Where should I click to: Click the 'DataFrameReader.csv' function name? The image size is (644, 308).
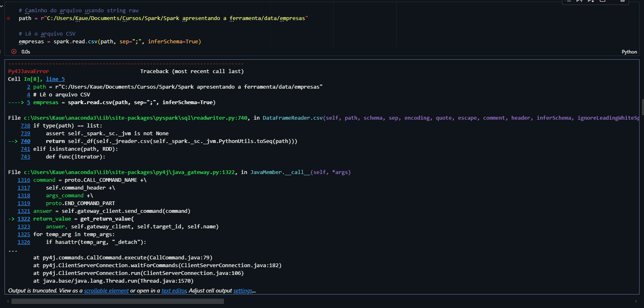pyautogui.click(x=293, y=118)
